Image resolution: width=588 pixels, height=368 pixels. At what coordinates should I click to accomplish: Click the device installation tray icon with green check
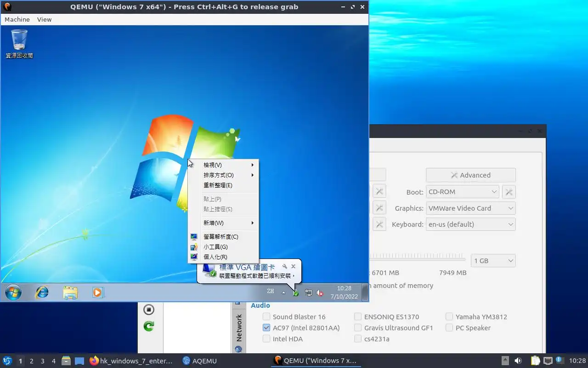point(296,293)
